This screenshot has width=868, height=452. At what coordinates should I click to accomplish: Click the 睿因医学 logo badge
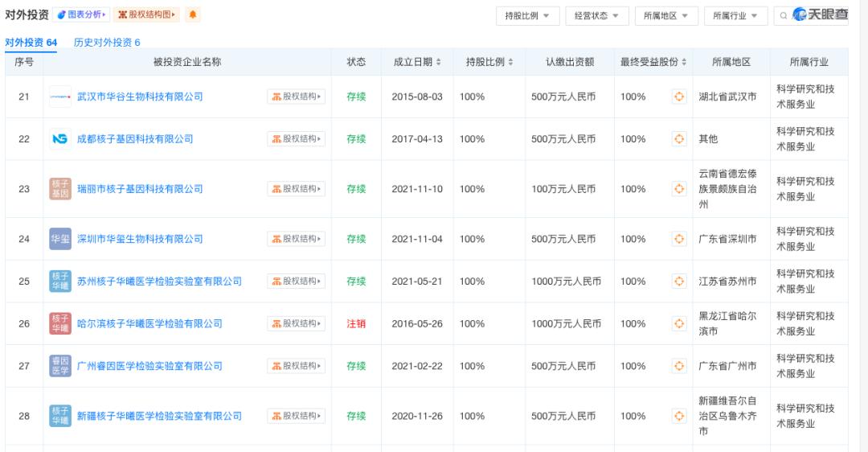60,366
